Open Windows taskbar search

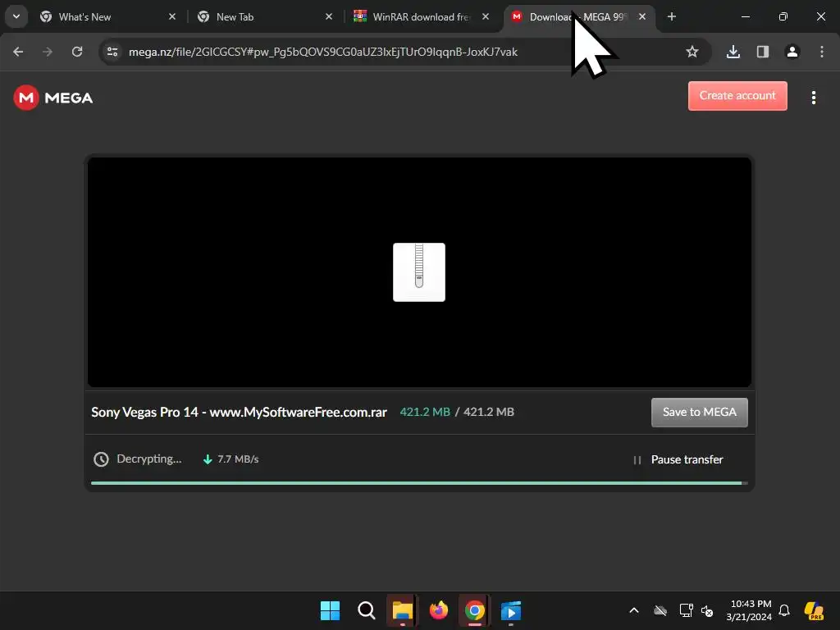367,610
